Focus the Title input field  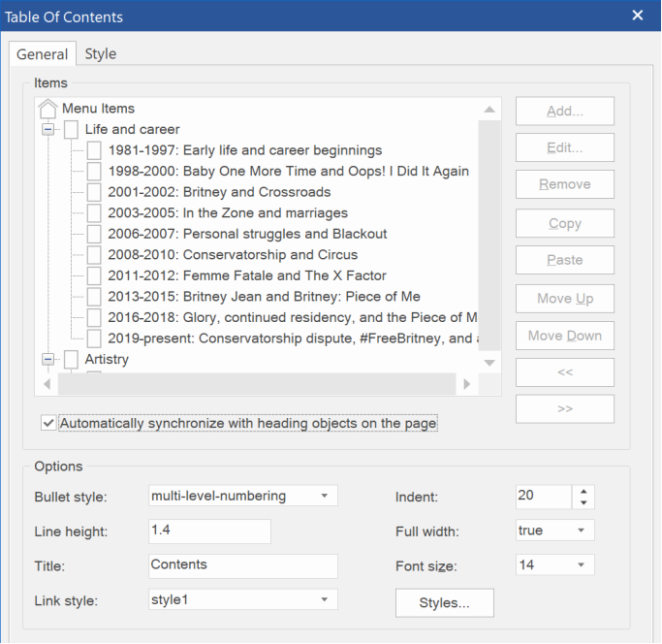[243, 566]
